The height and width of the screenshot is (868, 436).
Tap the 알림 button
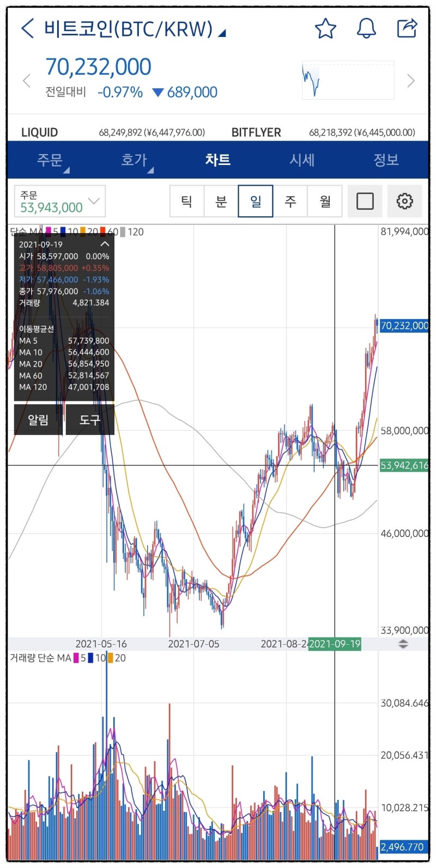(x=38, y=420)
